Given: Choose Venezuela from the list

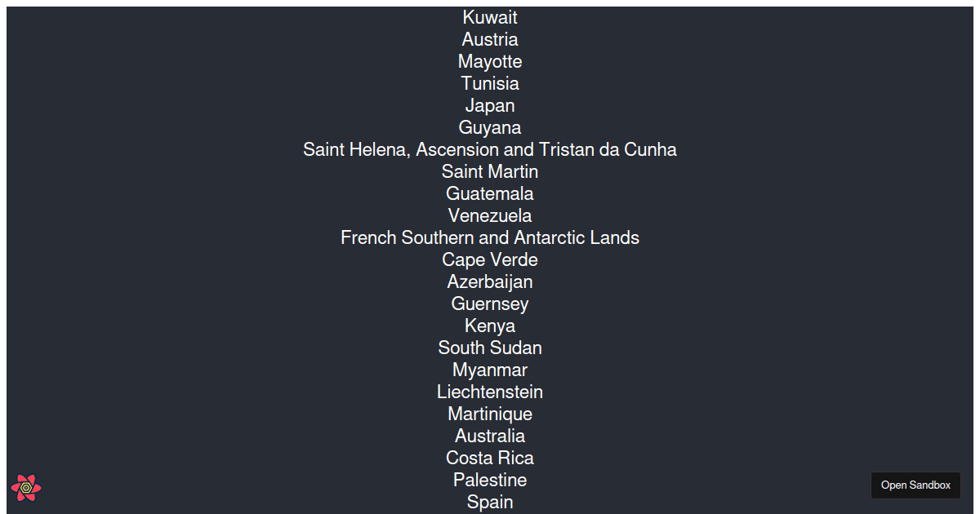Looking at the screenshot, I should [x=490, y=215].
